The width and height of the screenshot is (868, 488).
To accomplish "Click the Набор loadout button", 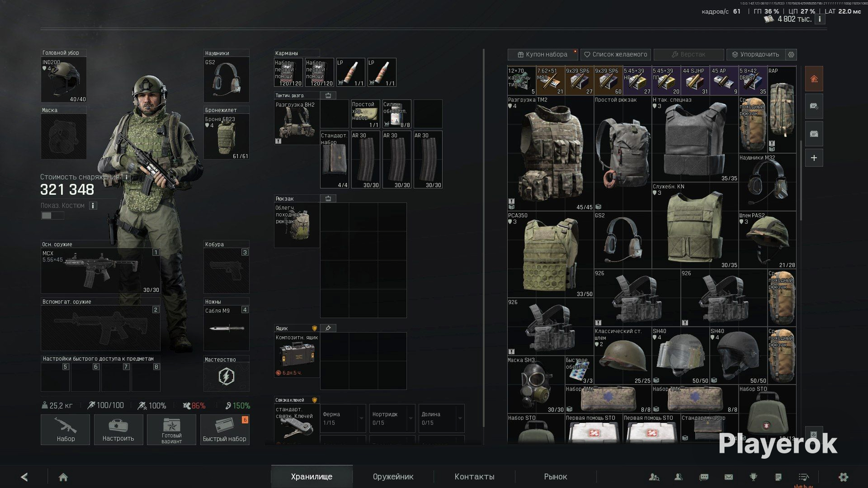I will [x=65, y=429].
